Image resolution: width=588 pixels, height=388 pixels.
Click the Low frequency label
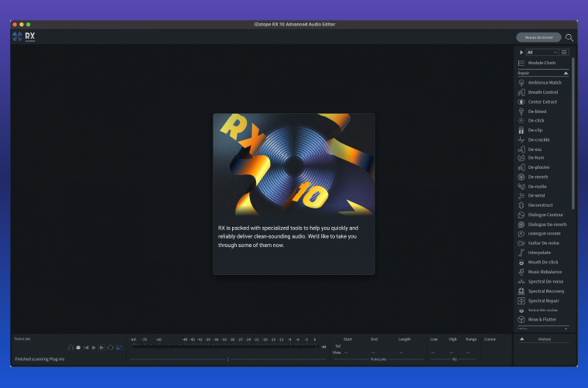click(434, 339)
